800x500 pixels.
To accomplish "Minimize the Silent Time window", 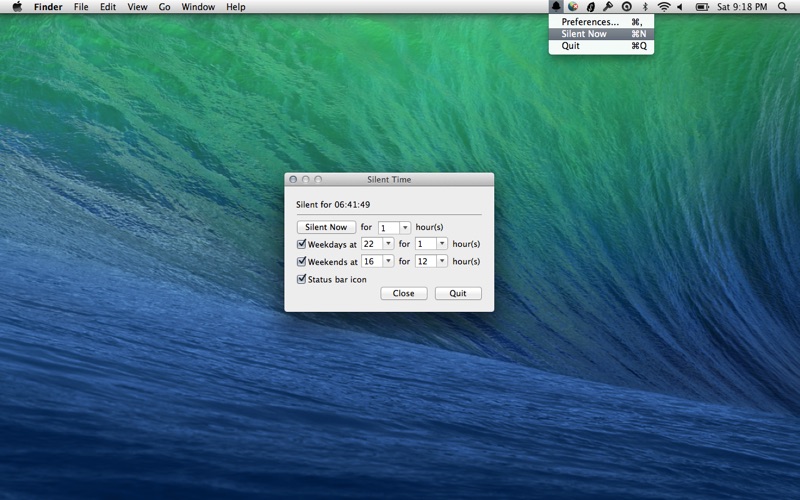I will (306, 180).
